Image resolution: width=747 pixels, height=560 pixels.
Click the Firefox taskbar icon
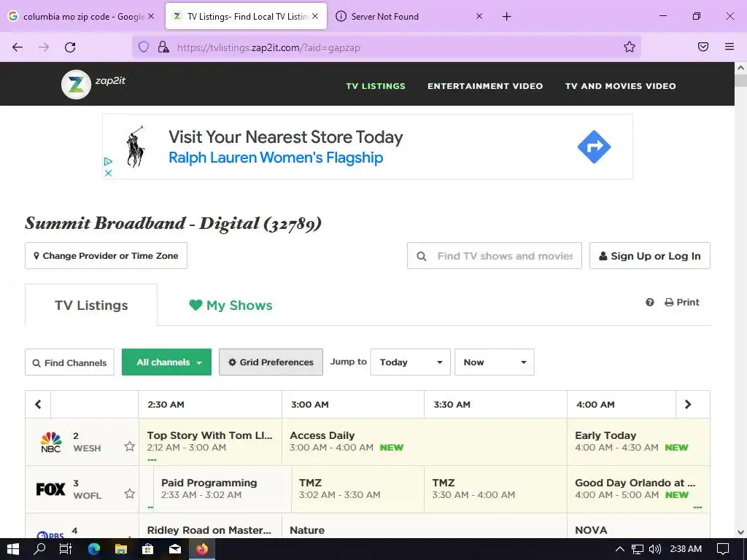point(202,549)
